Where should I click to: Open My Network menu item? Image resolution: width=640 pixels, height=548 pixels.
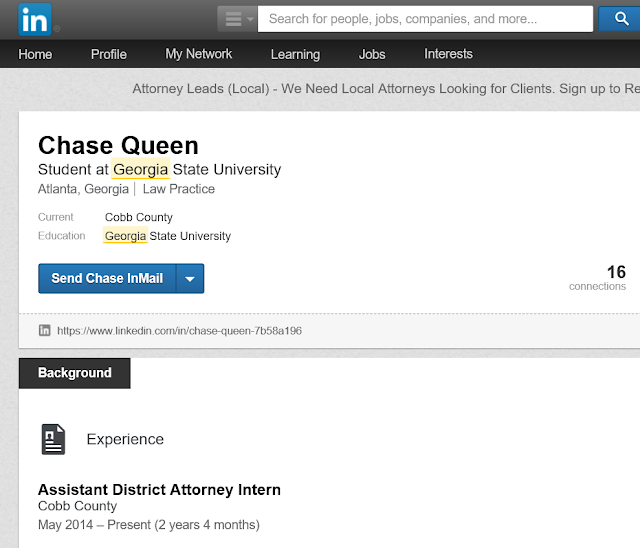198,54
